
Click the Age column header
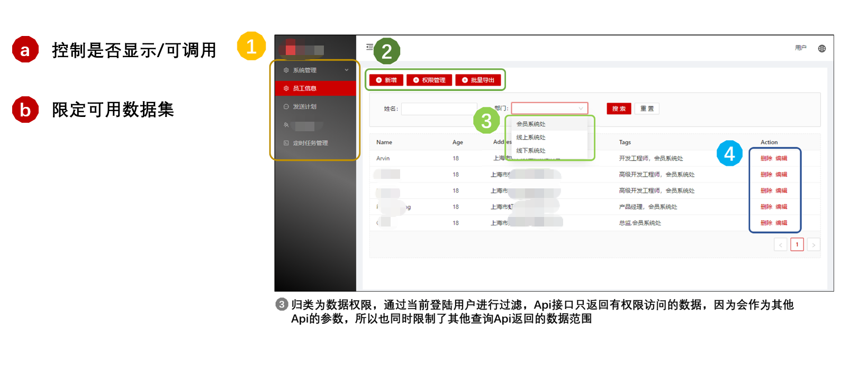[x=458, y=142]
